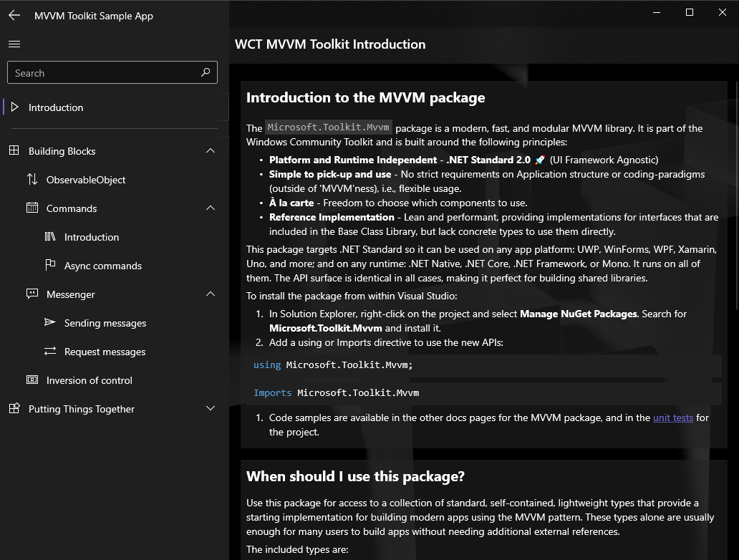Collapse the Commands group chevron
Screen dimensions: 739x560
click(211, 208)
